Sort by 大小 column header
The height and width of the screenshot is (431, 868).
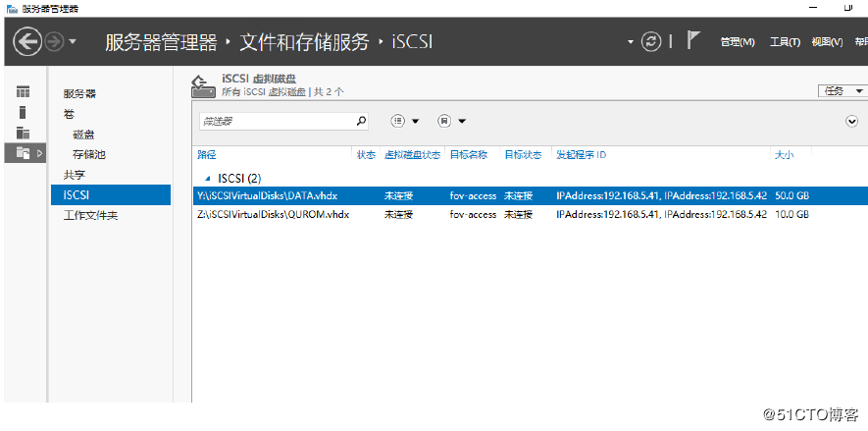[x=784, y=155]
